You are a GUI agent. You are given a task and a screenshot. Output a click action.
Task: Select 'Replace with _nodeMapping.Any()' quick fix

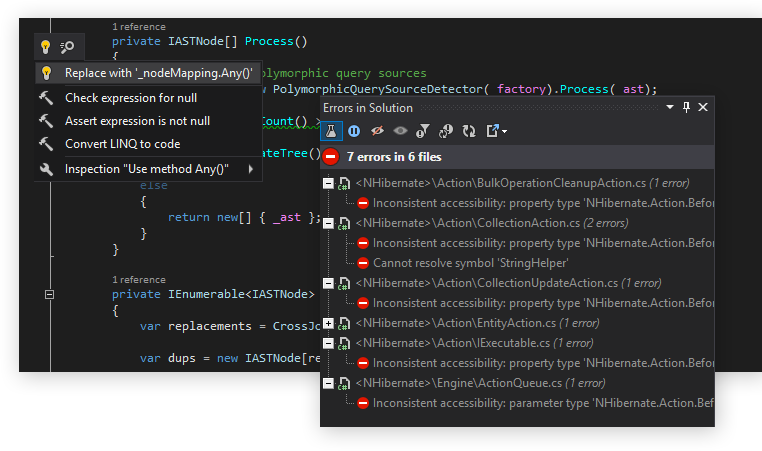tap(158, 73)
